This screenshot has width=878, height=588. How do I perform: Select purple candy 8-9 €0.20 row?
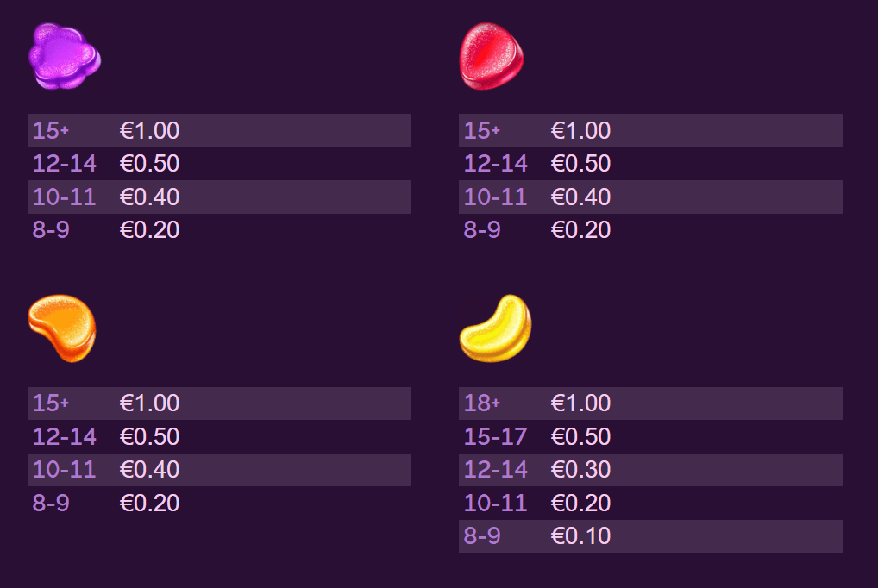219,229
